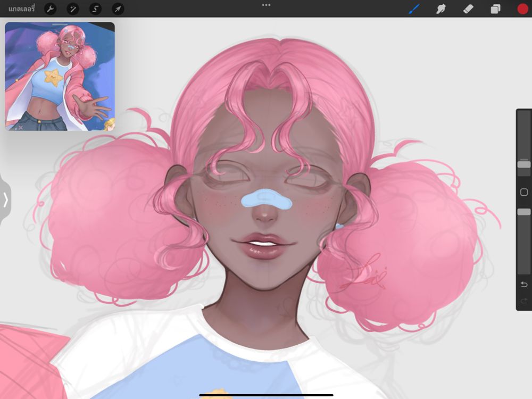Activate the Transform arrow tool

pyautogui.click(x=118, y=9)
